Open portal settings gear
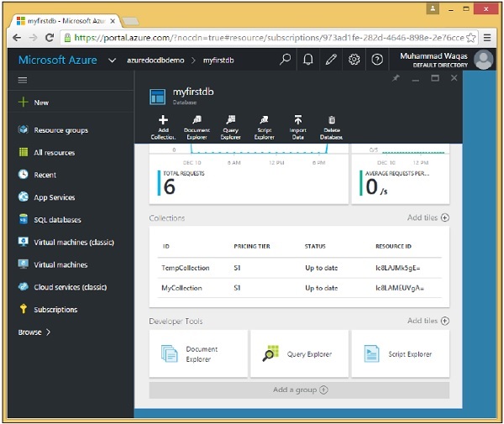The height and width of the screenshot is (424, 504). [x=354, y=60]
